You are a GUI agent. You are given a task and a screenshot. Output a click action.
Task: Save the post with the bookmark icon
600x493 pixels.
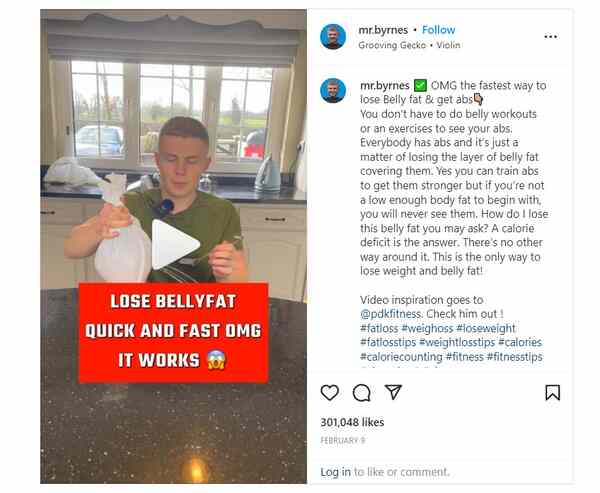coord(553,393)
